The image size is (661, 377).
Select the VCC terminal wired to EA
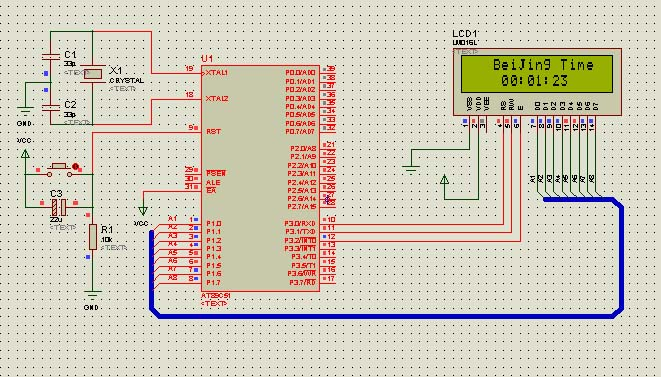(143, 211)
